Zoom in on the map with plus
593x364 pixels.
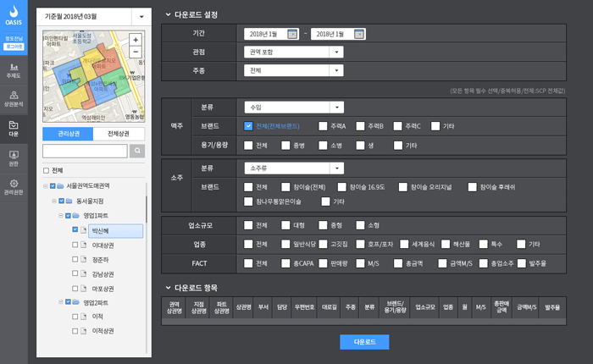pos(136,40)
